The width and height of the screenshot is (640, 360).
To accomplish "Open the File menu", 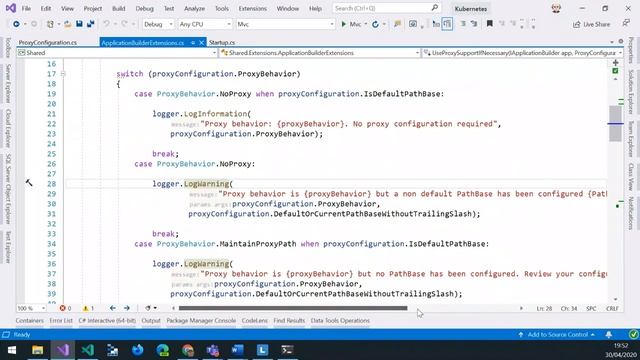I will pyautogui.click(x=26, y=8).
